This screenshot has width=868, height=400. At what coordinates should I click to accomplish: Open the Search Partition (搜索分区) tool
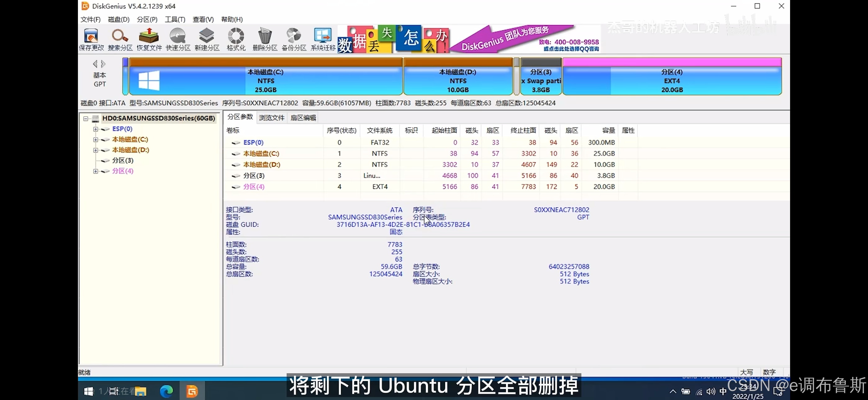coord(120,39)
